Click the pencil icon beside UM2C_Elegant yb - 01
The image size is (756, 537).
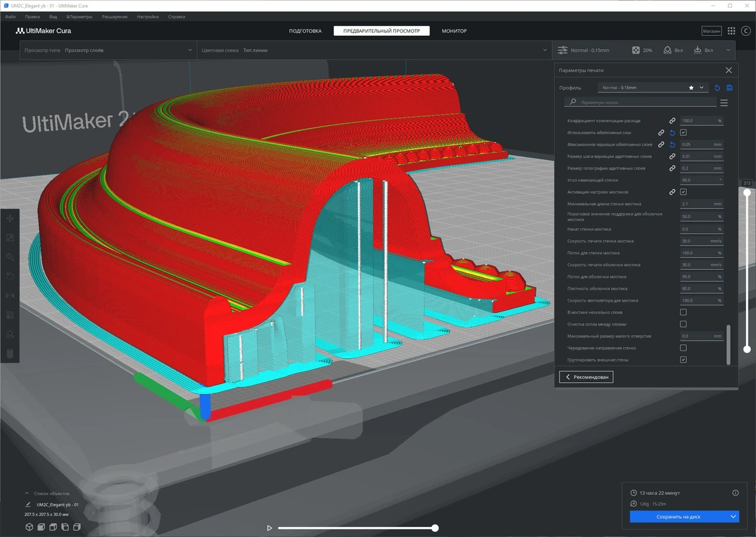pos(28,505)
